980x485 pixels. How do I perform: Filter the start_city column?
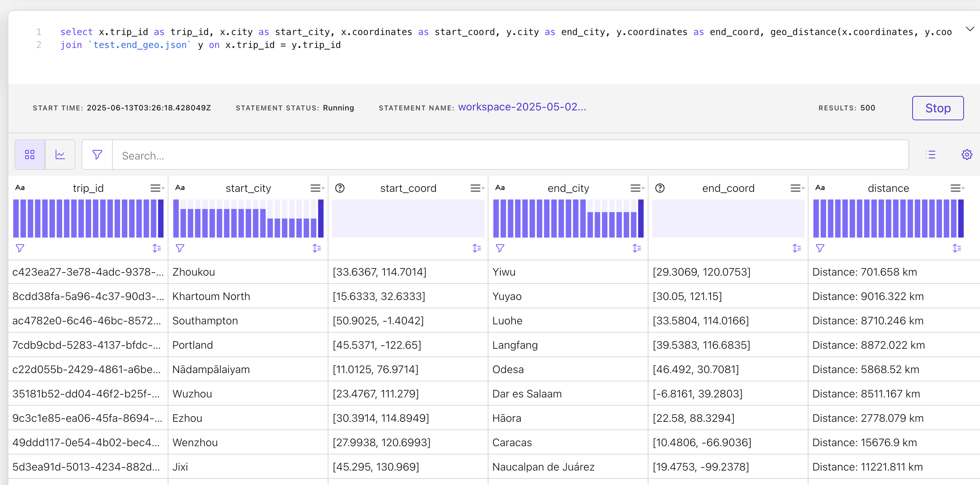point(180,248)
